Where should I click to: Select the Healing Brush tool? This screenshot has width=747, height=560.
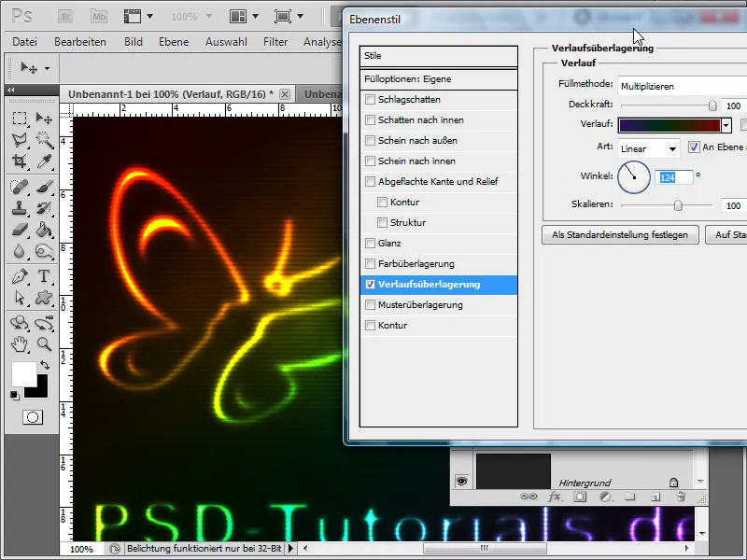click(20, 186)
